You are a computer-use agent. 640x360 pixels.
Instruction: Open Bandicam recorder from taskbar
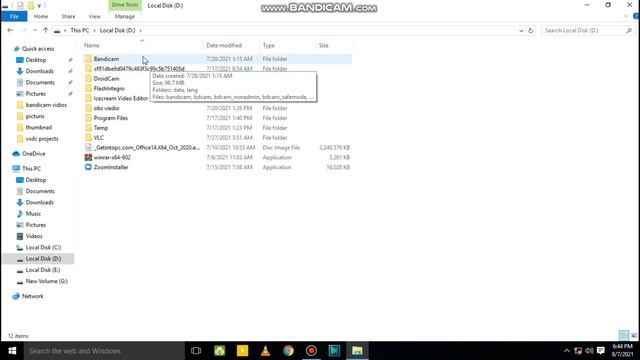pos(311,351)
